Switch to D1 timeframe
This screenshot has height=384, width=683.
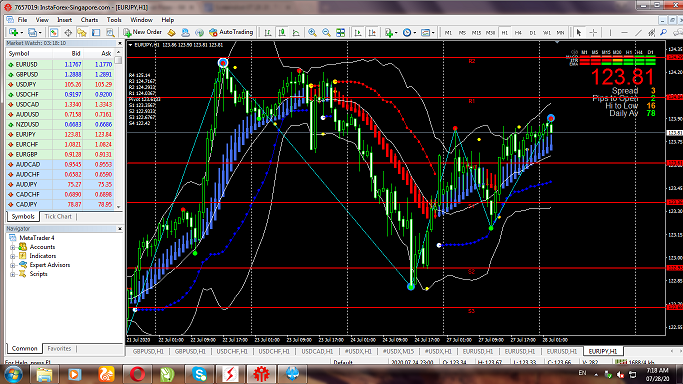coord(532,33)
